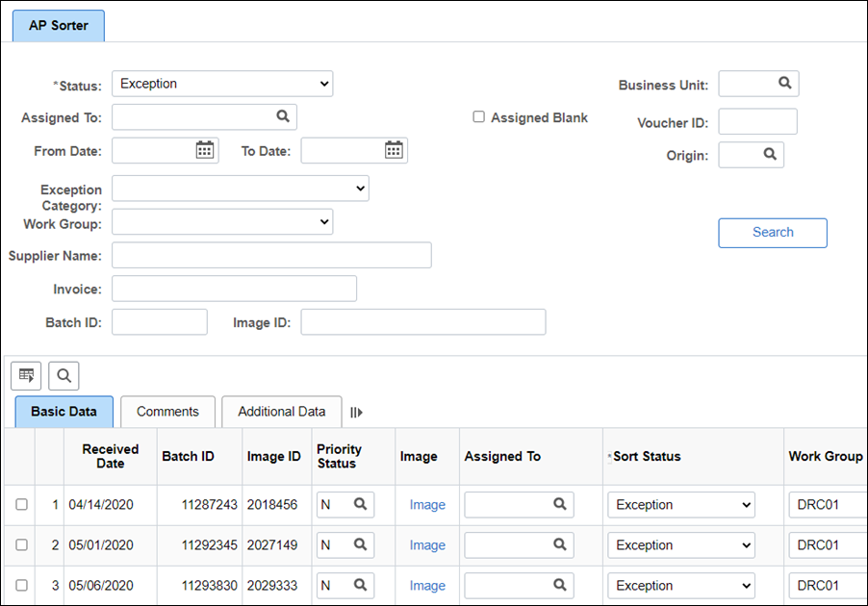868x606 pixels.
Task: Open the Image link for row 1
Action: coord(427,505)
